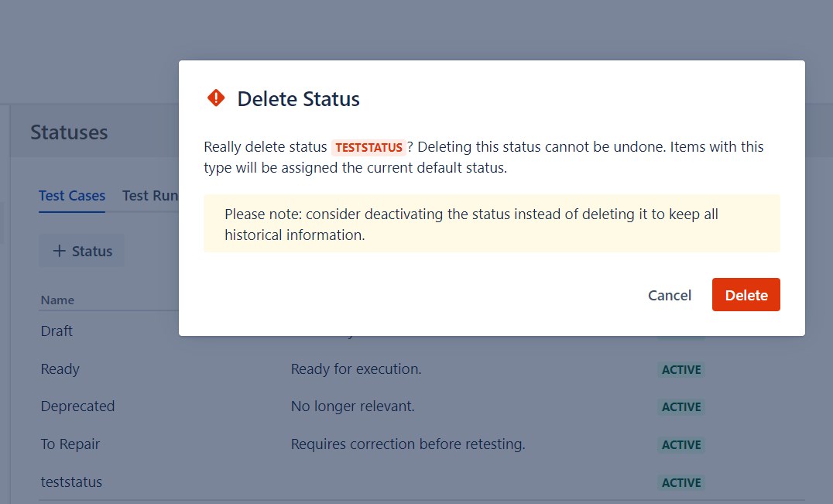Cancel the Delete Status dialog

click(669, 295)
